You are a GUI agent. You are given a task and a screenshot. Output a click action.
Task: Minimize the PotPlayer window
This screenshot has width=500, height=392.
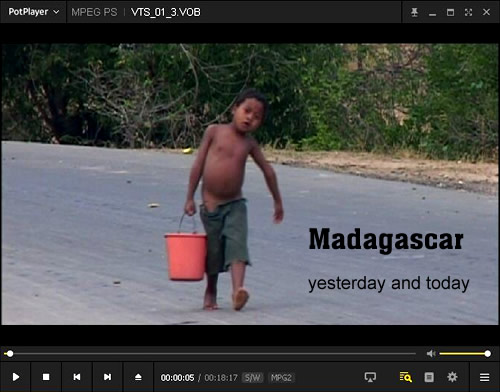point(432,13)
